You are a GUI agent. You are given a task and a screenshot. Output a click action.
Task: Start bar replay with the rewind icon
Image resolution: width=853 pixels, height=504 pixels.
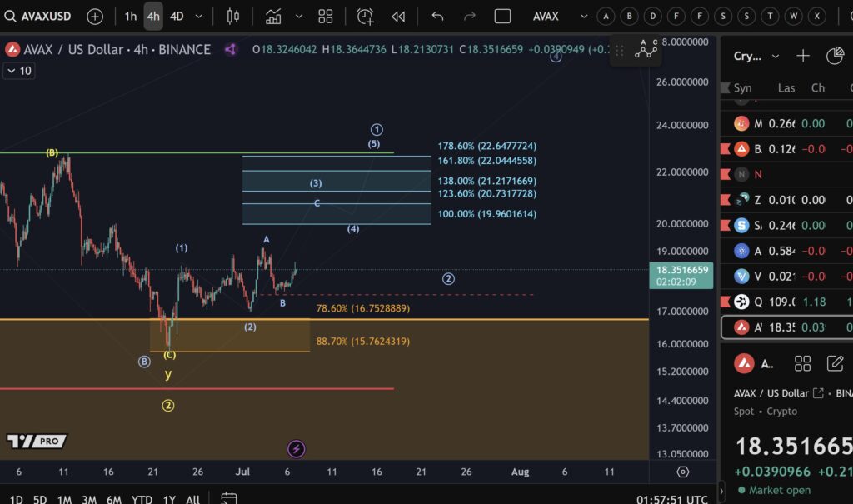(x=398, y=17)
